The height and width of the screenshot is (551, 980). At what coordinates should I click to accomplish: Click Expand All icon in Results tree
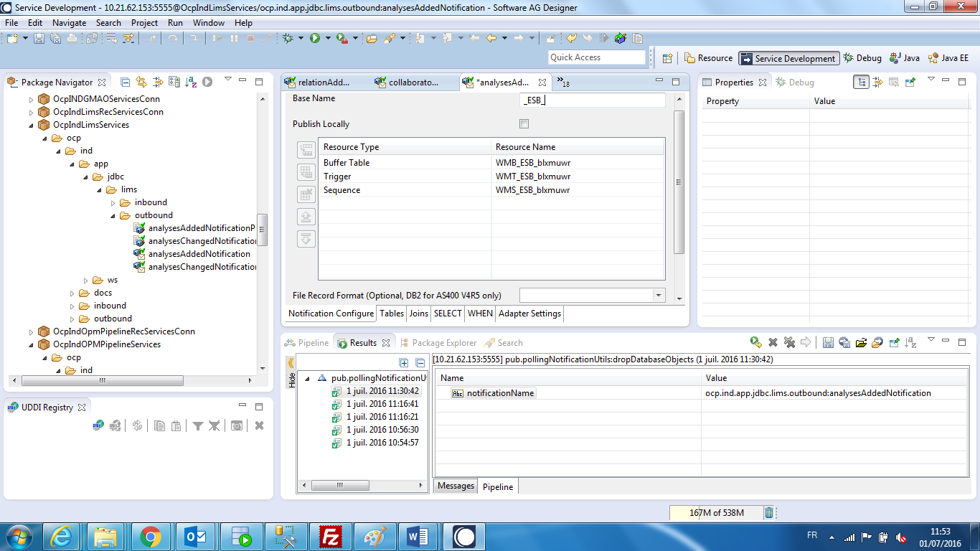pyautogui.click(x=404, y=363)
